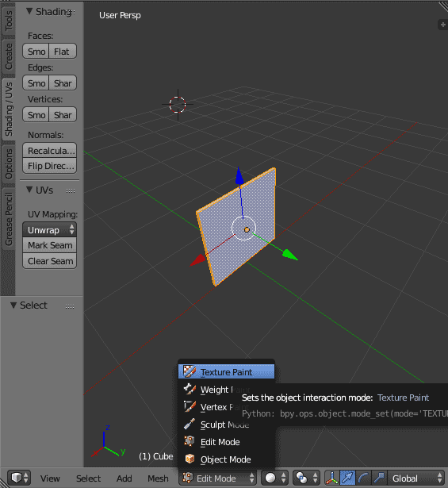Viewport: 448px width, 488px height.
Task: Click Vertices Shar button
Action: tap(63, 114)
